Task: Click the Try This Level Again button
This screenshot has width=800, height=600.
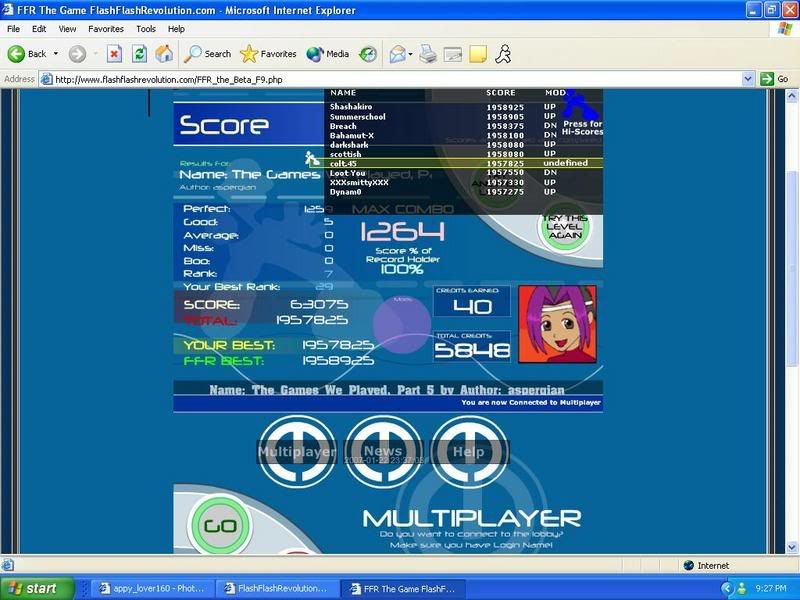Action: 565,227
